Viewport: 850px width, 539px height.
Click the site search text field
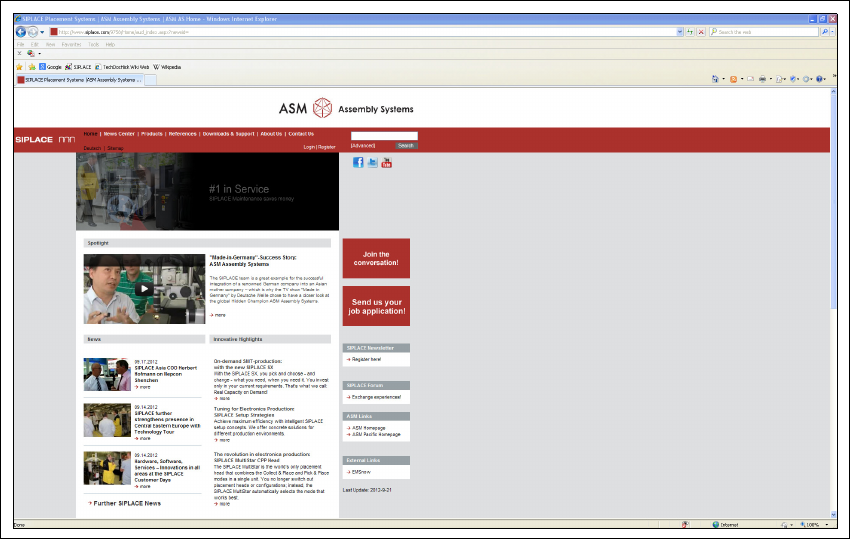pos(384,136)
